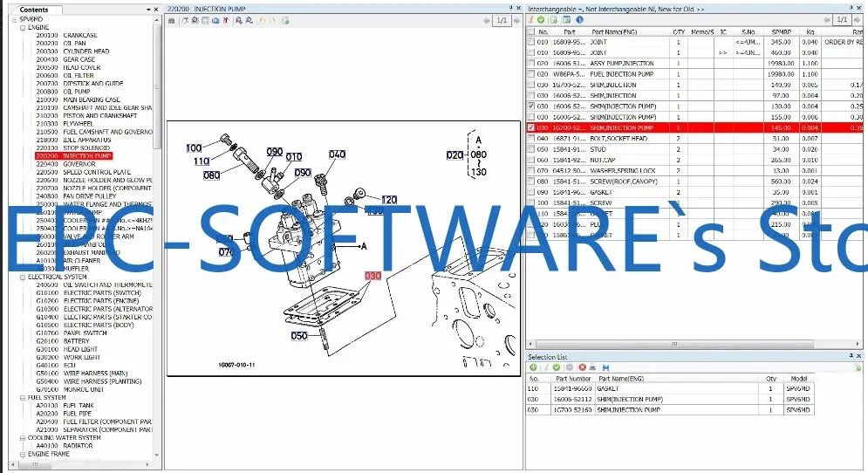The image size is (868, 473).
Task: Collapse the COOLING WATER SYSTEM tree group
Action: (23, 438)
